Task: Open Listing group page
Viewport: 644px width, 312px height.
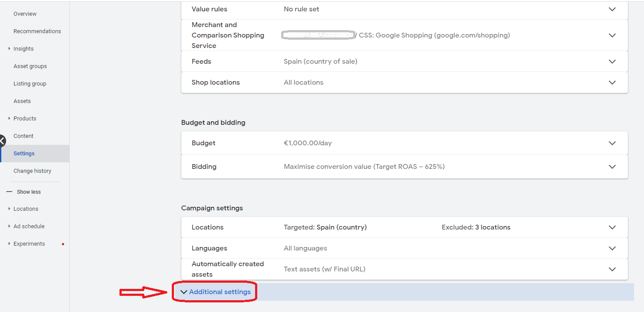Action: tap(30, 84)
